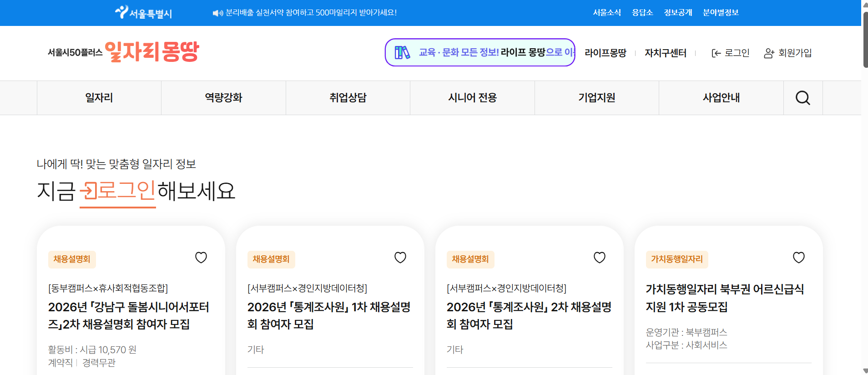
Task: Click scrollbar up arrow
Action: pos(865,4)
